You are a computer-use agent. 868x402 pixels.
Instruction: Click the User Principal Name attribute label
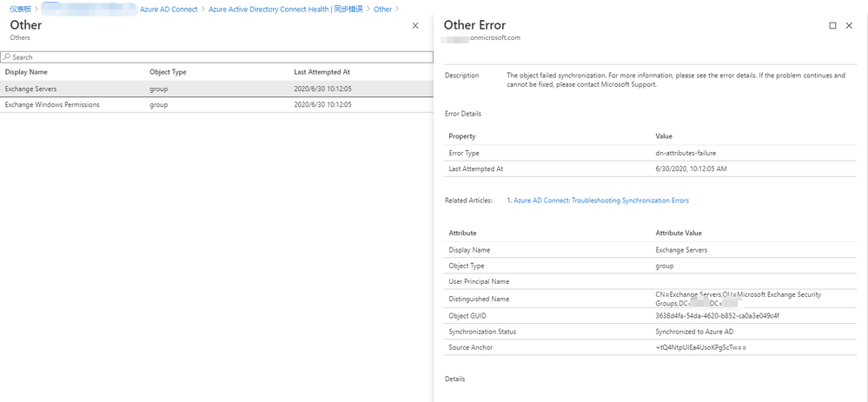(479, 281)
